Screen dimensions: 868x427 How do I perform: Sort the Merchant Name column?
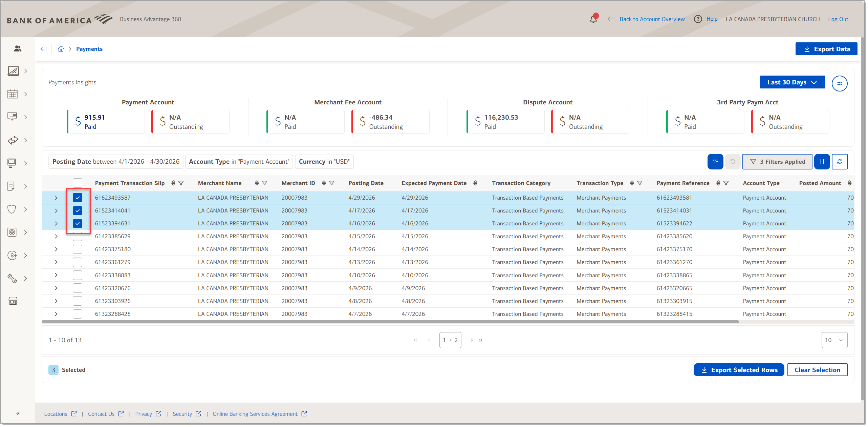click(257, 183)
